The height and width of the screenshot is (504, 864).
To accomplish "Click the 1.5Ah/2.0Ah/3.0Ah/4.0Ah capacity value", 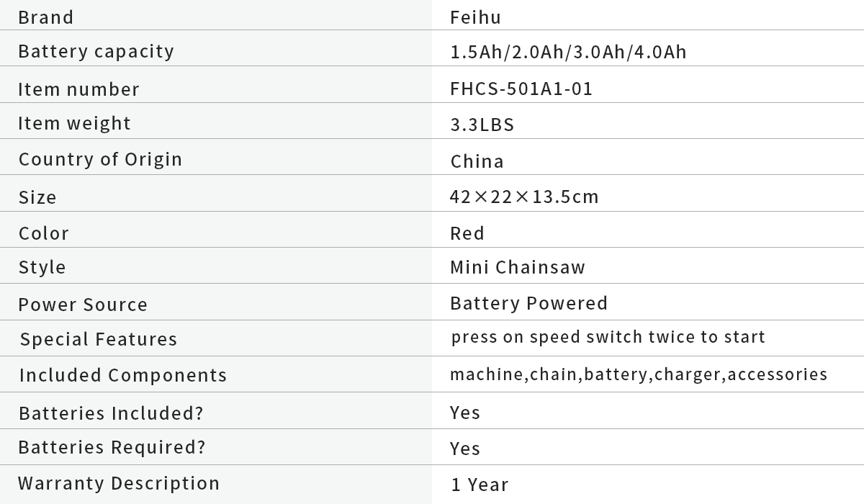I will coord(568,53).
